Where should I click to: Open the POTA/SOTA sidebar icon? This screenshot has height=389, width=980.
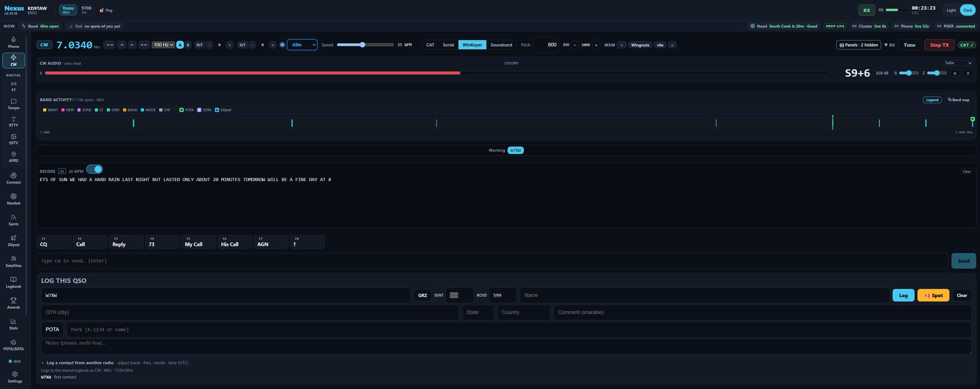pos(13,345)
